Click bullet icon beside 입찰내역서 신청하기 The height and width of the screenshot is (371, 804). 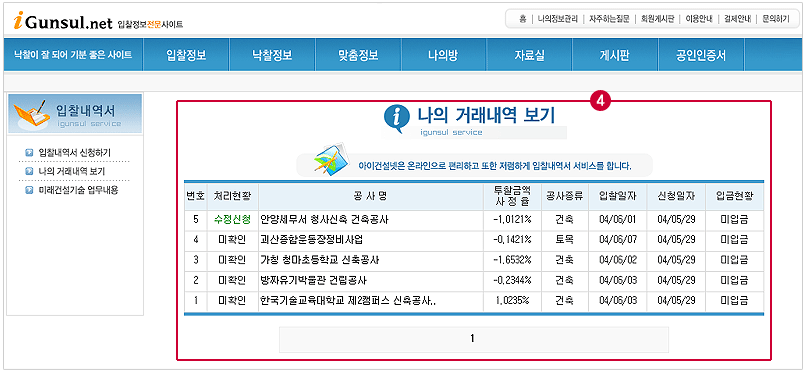29,152
